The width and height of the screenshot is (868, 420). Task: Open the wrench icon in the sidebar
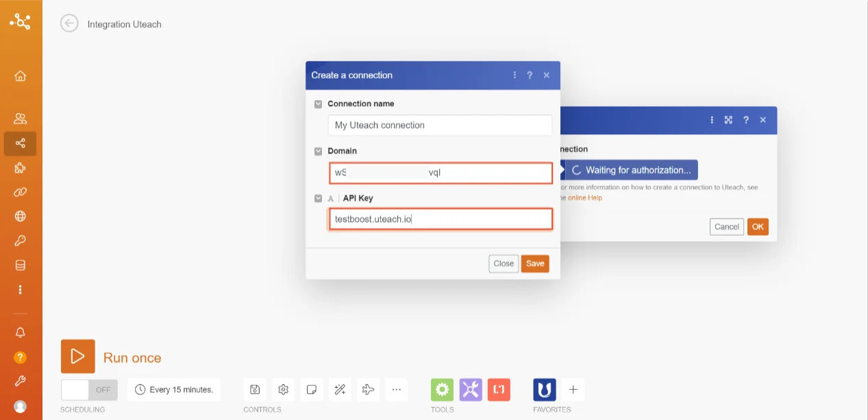(x=21, y=381)
